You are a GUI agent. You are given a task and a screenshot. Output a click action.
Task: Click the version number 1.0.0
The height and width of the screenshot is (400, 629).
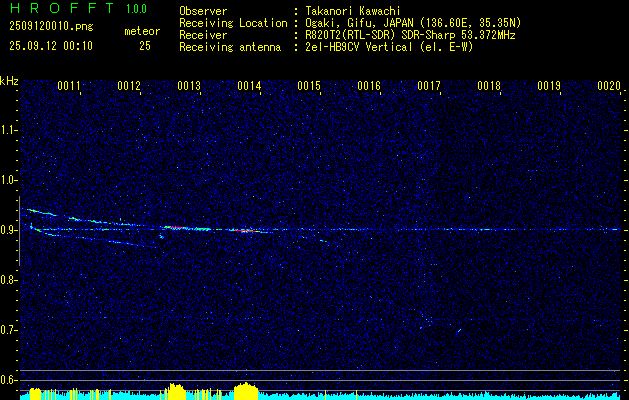[x=136, y=9]
